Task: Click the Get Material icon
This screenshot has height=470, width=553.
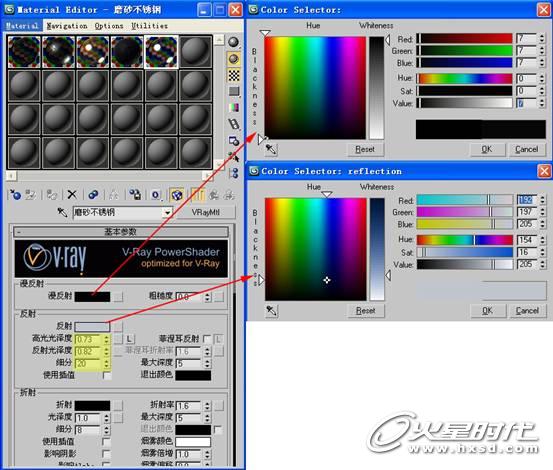Action: click(x=15, y=195)
